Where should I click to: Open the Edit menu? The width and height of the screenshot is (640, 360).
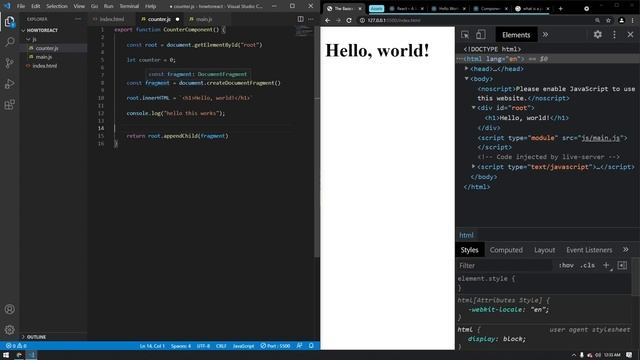[x=36, y=6]
